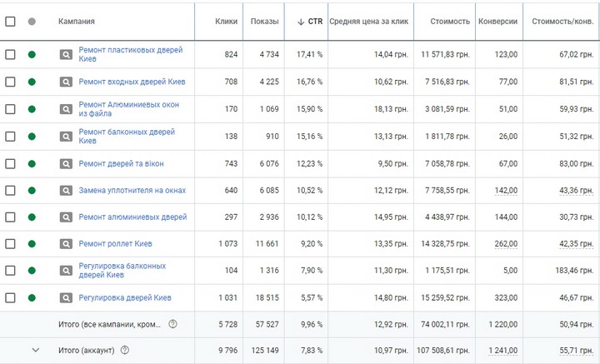Open campaign Ремонт Алюминиевых окон из файла
The height and width of the screenshot is (364, 600).
click(128, 109)
